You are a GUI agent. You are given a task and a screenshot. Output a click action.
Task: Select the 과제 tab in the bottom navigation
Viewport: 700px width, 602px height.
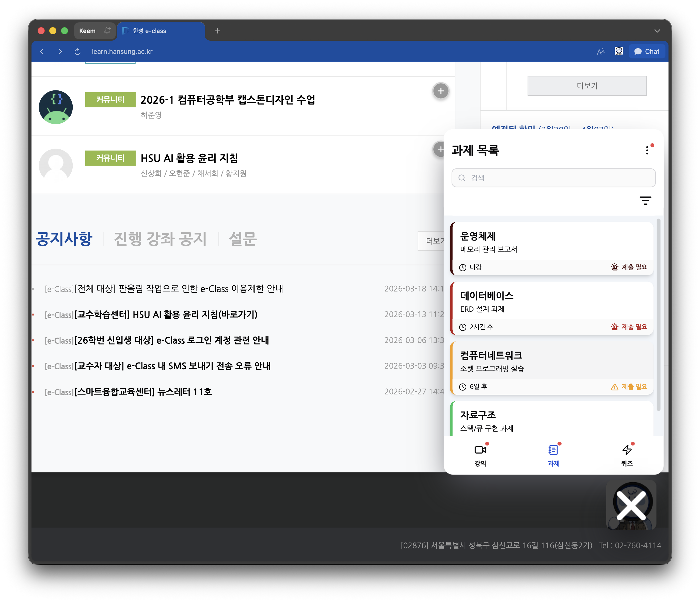[553, 454]
